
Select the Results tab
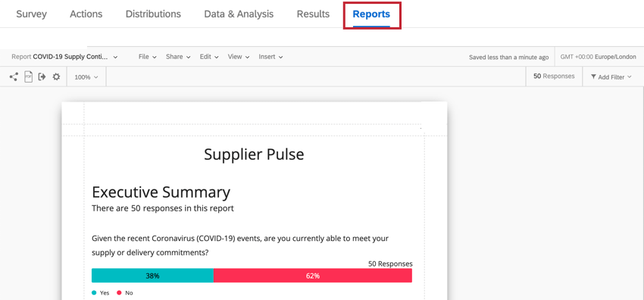[x=313, y=14]
